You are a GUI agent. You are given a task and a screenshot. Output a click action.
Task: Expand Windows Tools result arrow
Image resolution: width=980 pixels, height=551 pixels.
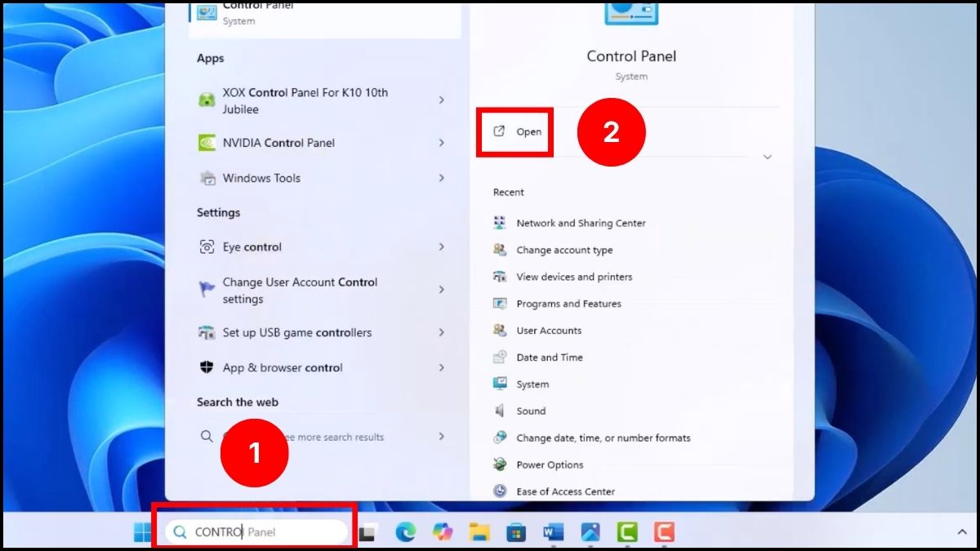(x=442, y=178)
